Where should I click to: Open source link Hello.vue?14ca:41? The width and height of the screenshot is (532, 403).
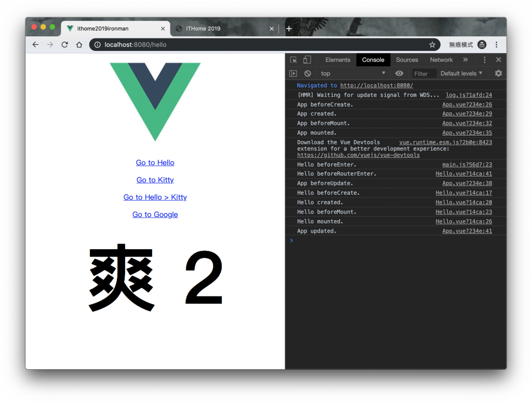(x=464, y=173)
